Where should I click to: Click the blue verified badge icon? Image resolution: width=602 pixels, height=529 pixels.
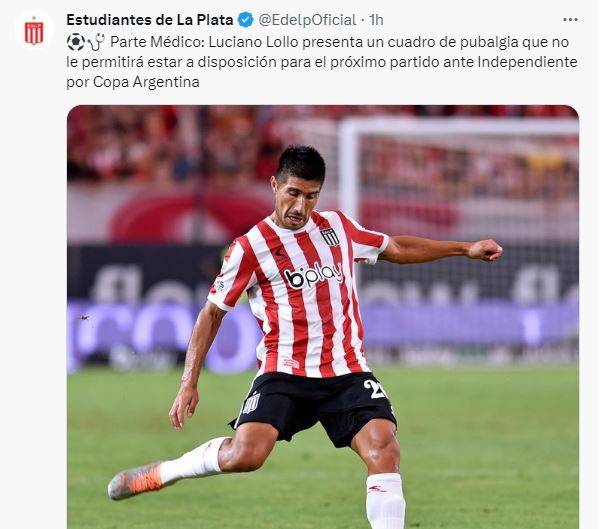246,20
